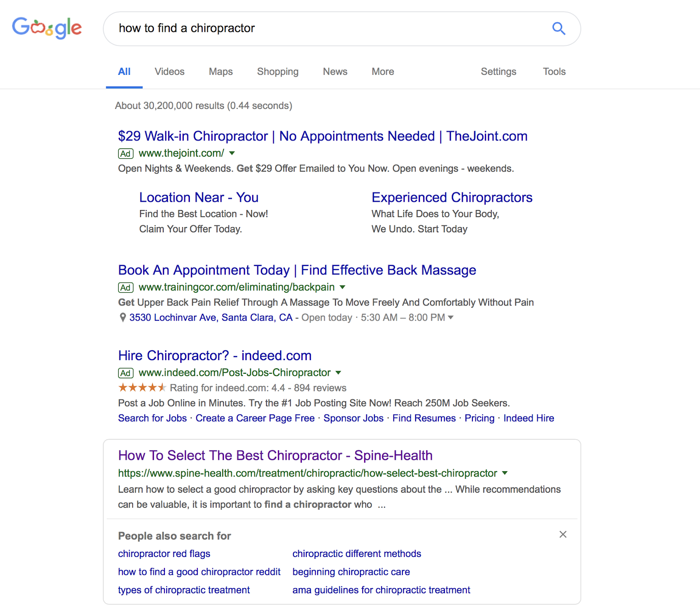Search ama guidelines for chiropractic treatment
The height and width of the screenshot is (613, 700).
pos(381,590)
